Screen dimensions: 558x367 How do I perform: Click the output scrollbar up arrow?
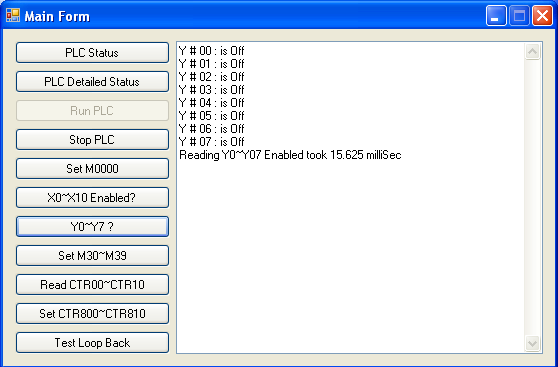tap(532, 52)
